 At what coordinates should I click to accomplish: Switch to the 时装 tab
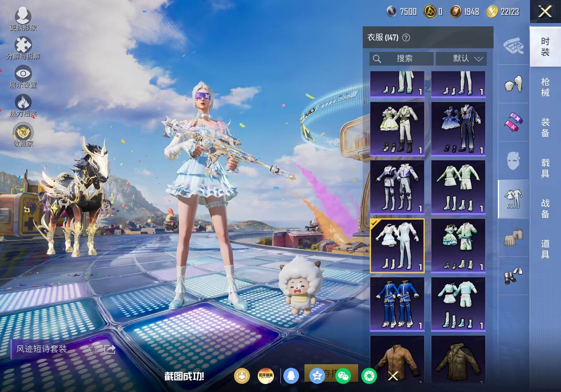pos(545,46)
